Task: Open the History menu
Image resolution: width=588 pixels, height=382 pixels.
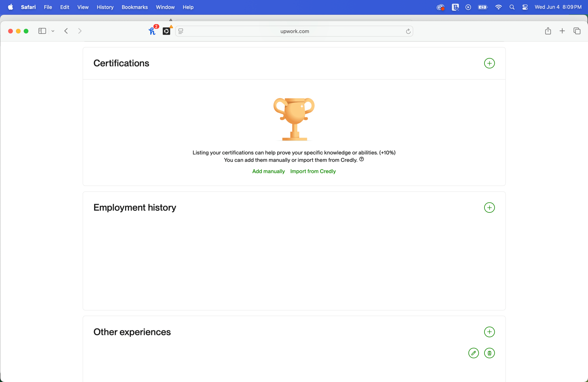Action: point(105,7)
